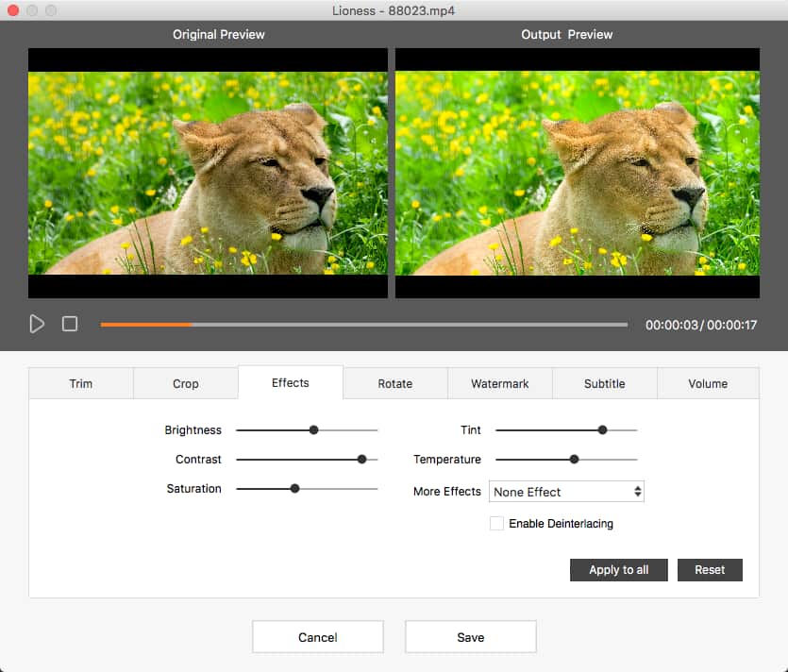The width and height of the screenshot is (788, 672).
Task: Switch to the Volume tab
Action: [x=708, y=383]
